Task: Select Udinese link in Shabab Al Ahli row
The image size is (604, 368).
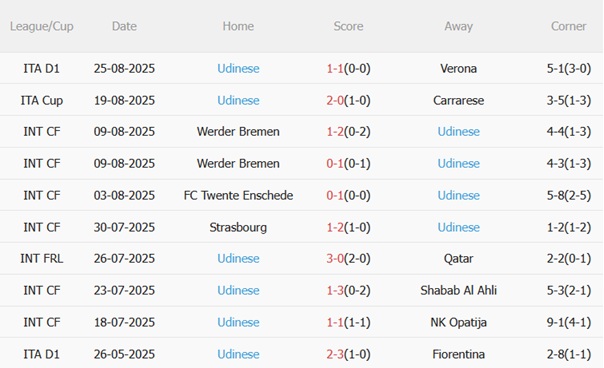Action: 238,291
